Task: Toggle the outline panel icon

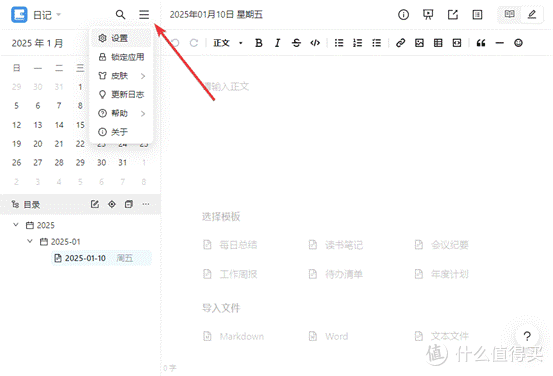Action: 477,14
